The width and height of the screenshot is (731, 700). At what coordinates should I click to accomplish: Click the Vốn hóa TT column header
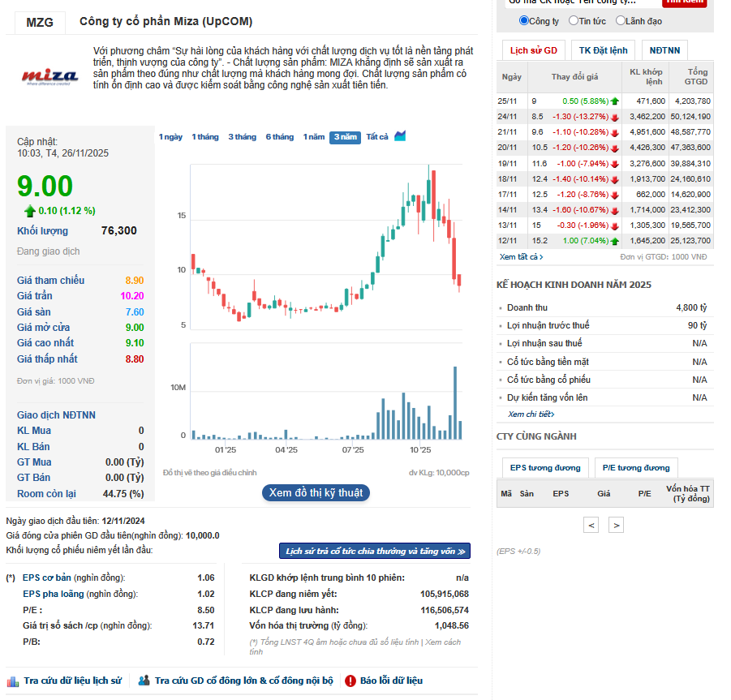pos(688,493)
